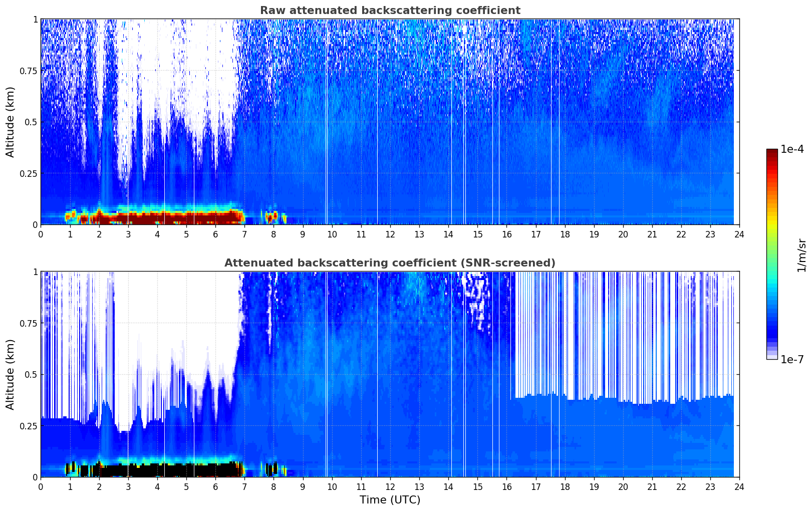Viewport: 812px width, 511px height.
Task: Click the '1e-4' colorbar maximum label
Action: coord(792,149)
